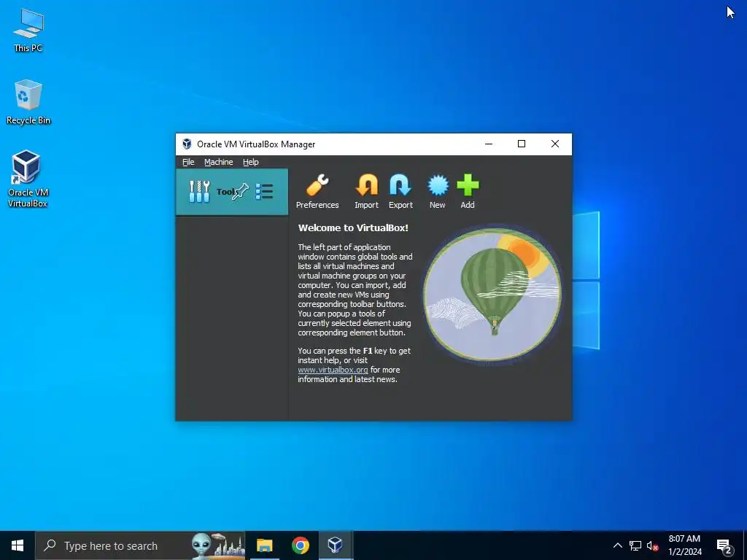
Task: Click the VirtualBox logo in the title bar
Action: coord(187,144)
